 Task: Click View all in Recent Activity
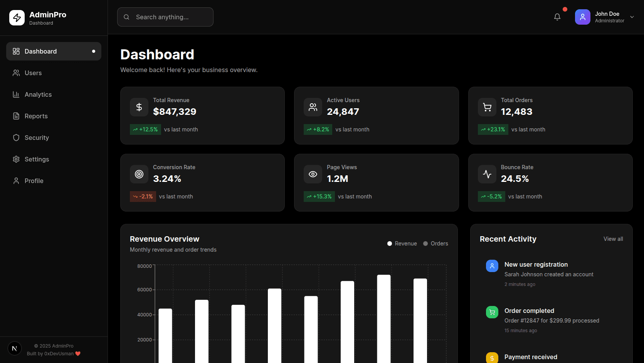pyautogui.click(x=613, y=239)
